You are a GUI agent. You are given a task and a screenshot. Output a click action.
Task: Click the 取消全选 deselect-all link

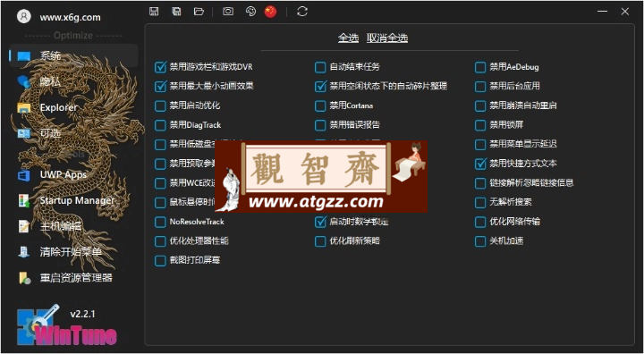click(387, 38)
